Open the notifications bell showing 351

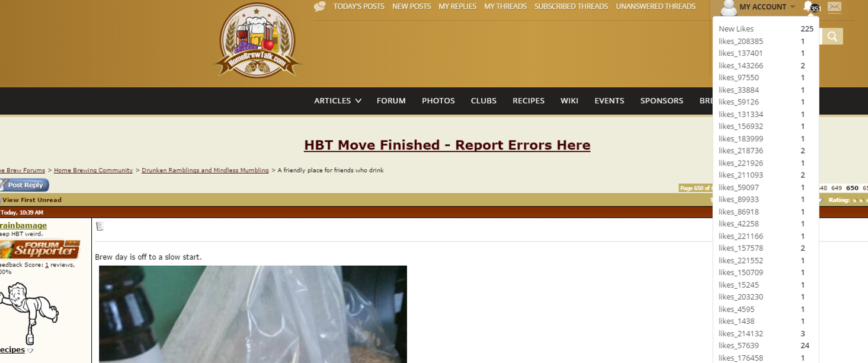811,7
